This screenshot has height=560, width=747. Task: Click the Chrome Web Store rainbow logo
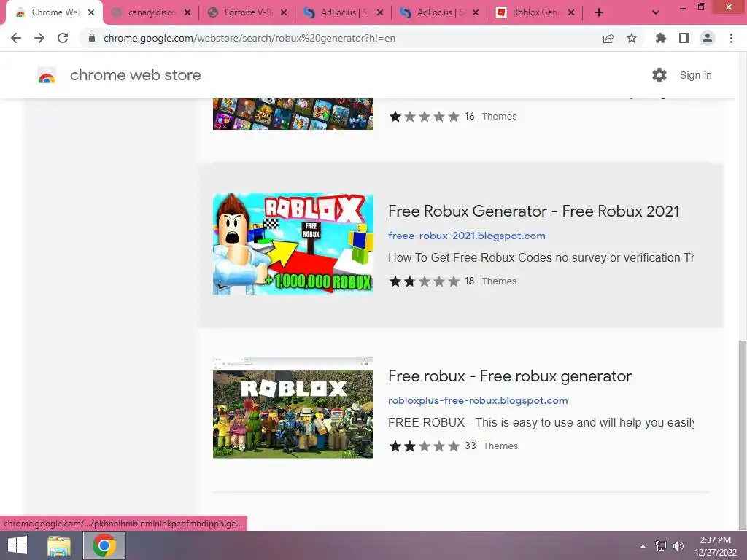coord(47,75)
